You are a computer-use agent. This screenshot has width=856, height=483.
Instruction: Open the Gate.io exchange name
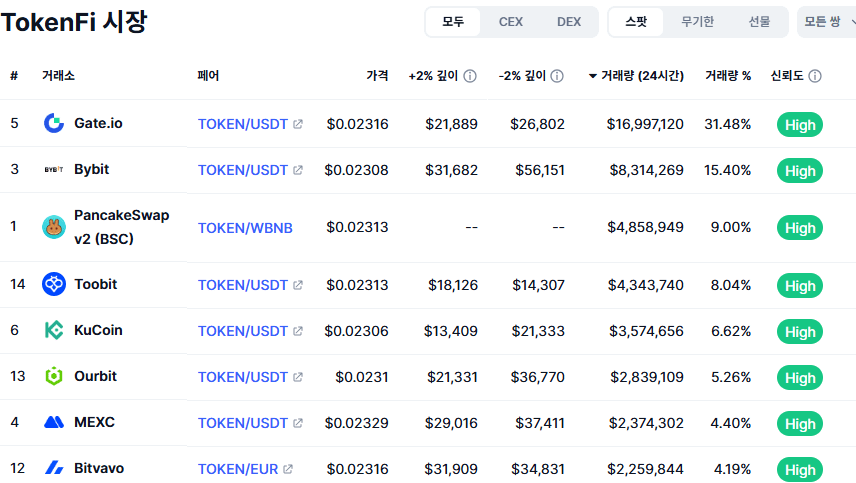click(98, 123)
